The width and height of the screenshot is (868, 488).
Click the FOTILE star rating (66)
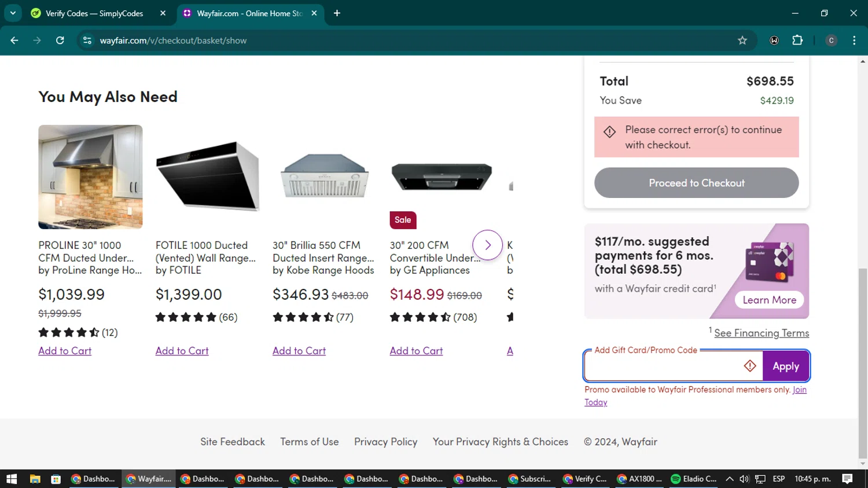coord(196,317)
